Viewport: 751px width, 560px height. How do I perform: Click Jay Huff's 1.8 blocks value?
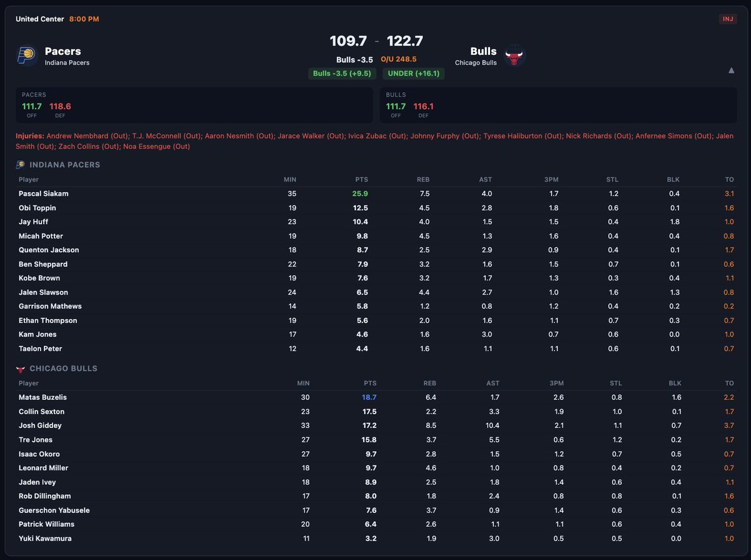[673, 222]
